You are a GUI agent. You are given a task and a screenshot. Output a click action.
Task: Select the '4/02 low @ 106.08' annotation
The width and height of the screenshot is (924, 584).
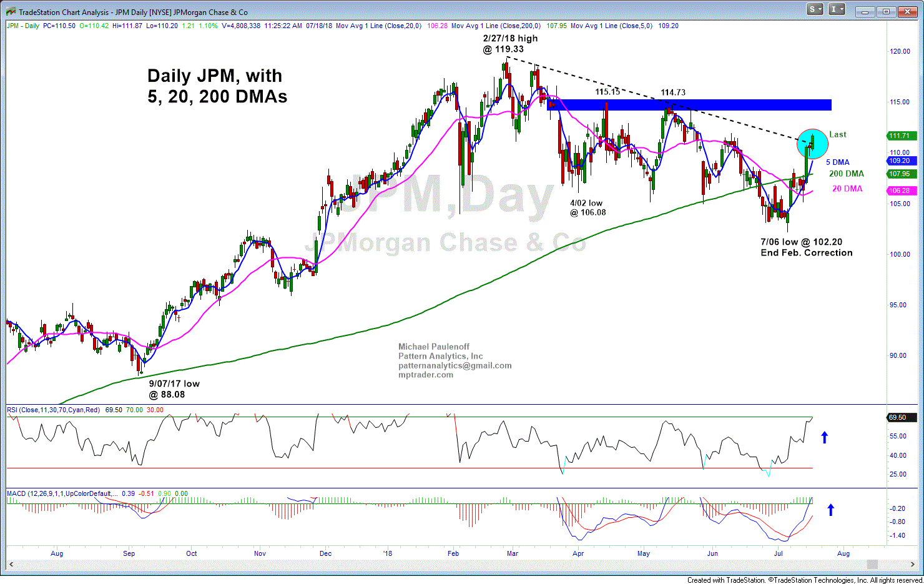coord(588,207)
